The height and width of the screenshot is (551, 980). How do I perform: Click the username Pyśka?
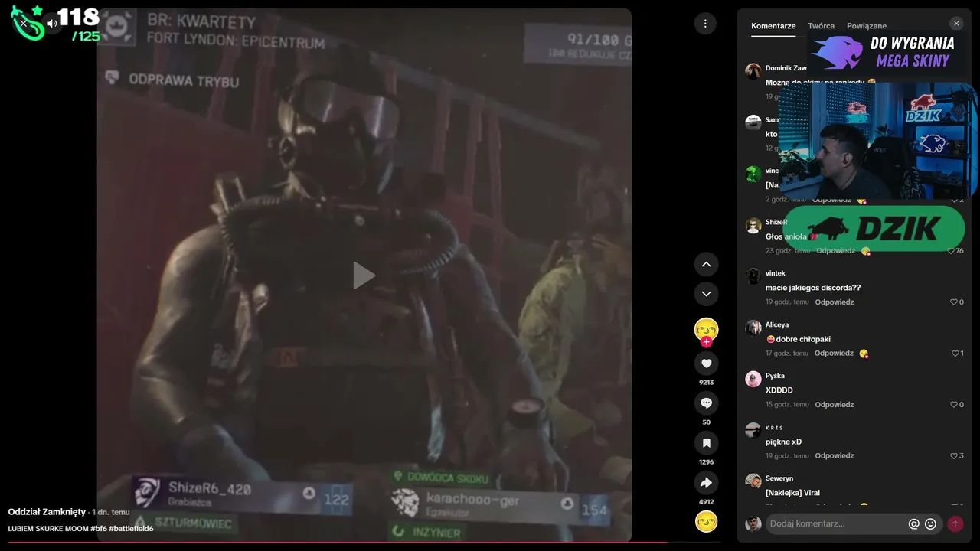pyautogui.click(x=775, y=376)
